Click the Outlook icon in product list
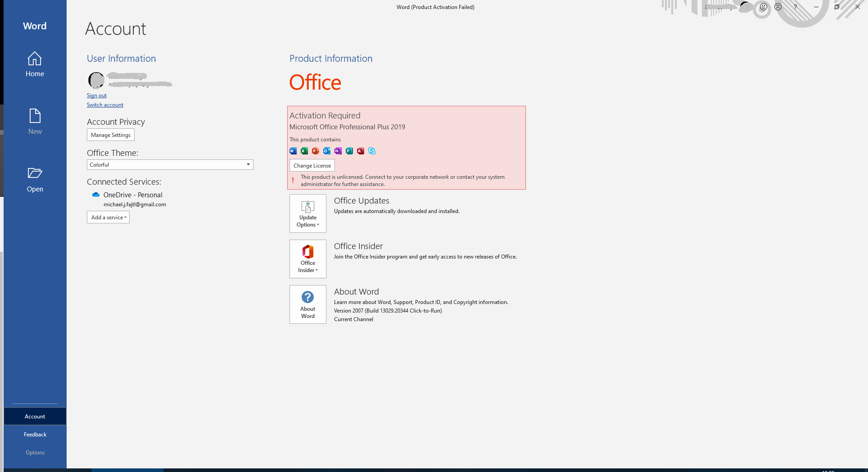The width and height of the screenshot is (868, 472). click(x=327, y=151)
